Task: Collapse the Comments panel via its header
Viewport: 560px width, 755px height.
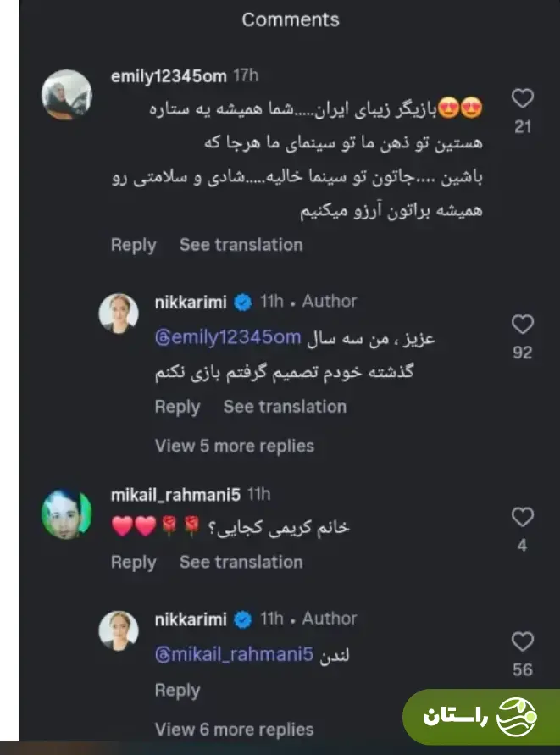Action: click(x=289, y=19)
